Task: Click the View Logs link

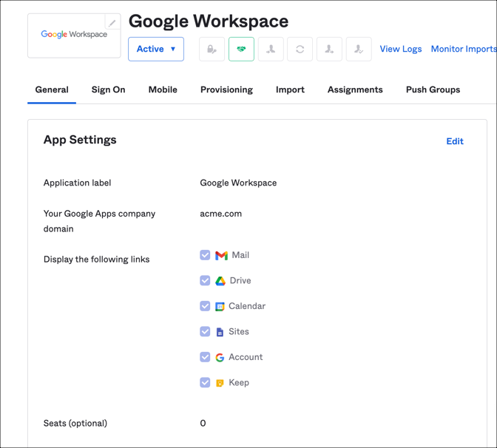Action: coord(400,49)
